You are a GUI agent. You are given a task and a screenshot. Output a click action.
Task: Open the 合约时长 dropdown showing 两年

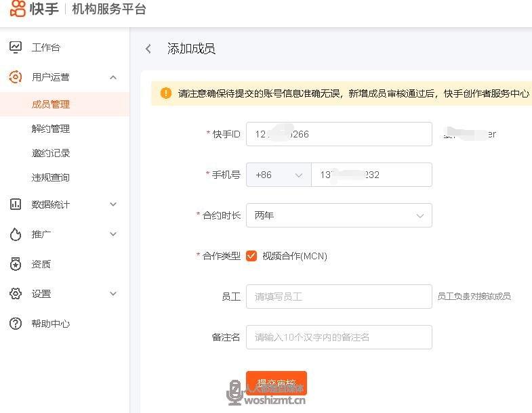pyautogui.click(x=339, y=215)
